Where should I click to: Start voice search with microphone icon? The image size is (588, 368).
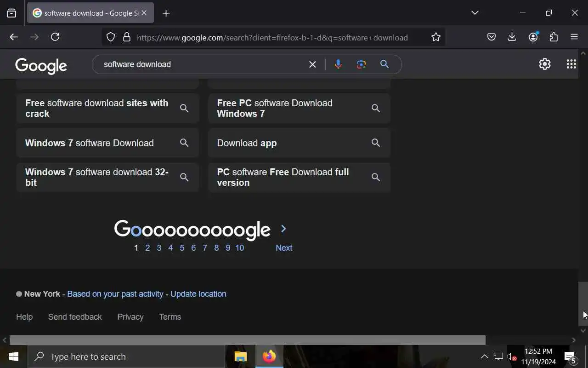click(x=338, y=64)
